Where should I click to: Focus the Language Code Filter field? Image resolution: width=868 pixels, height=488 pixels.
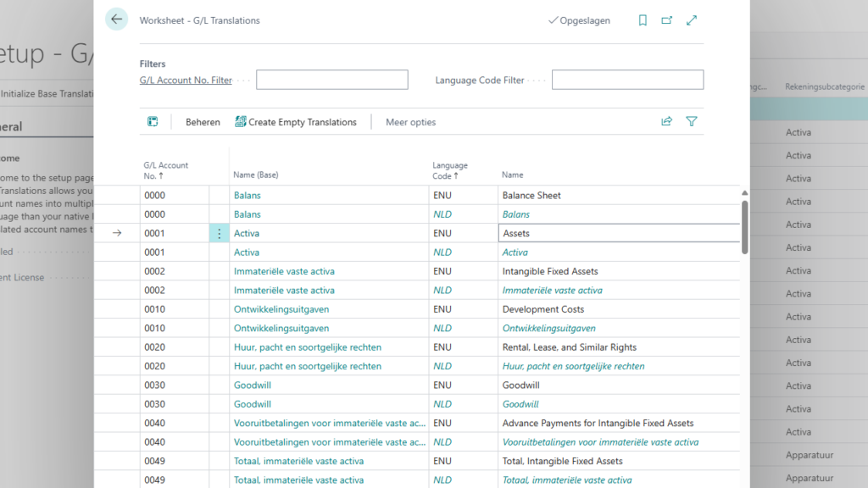click(x=628, y=80)
